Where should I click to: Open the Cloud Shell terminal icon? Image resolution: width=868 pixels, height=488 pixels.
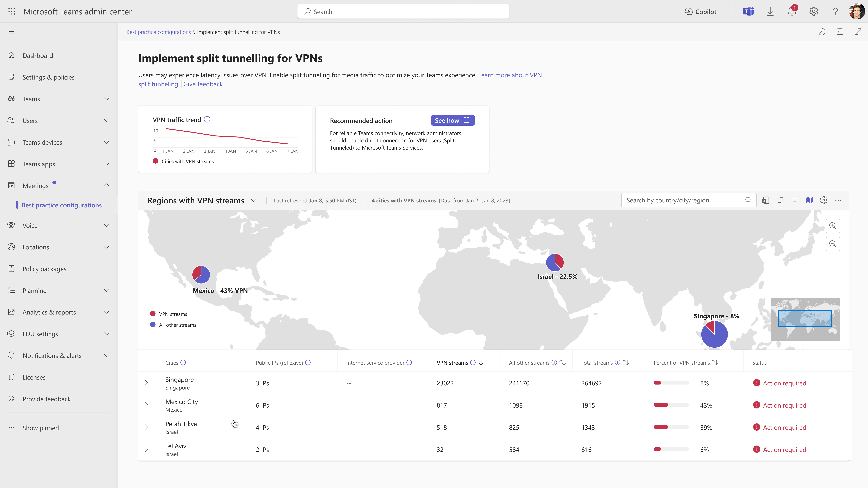[x=840, y=32]
